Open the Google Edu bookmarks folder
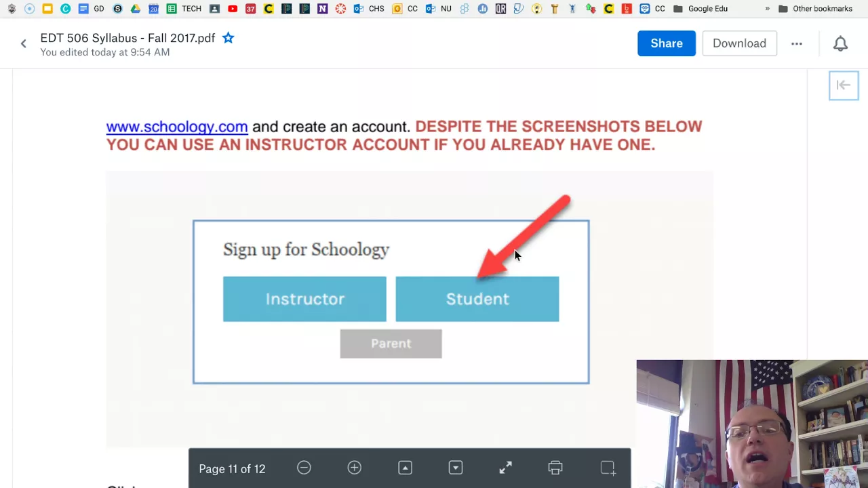868x488 pixels. click(x=701, y=9)
